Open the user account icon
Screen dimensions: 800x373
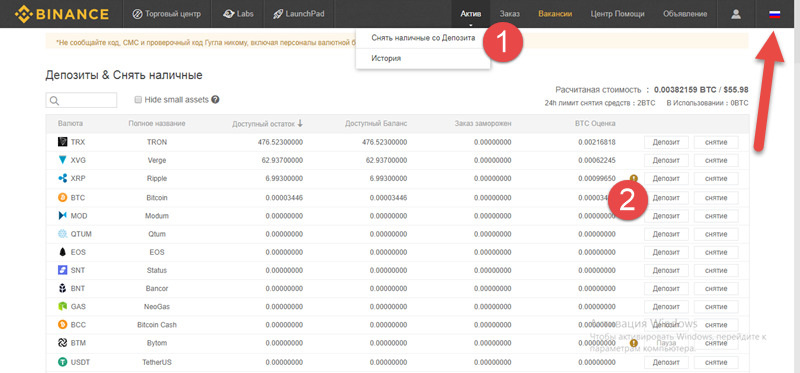click(x=736, y=14)
